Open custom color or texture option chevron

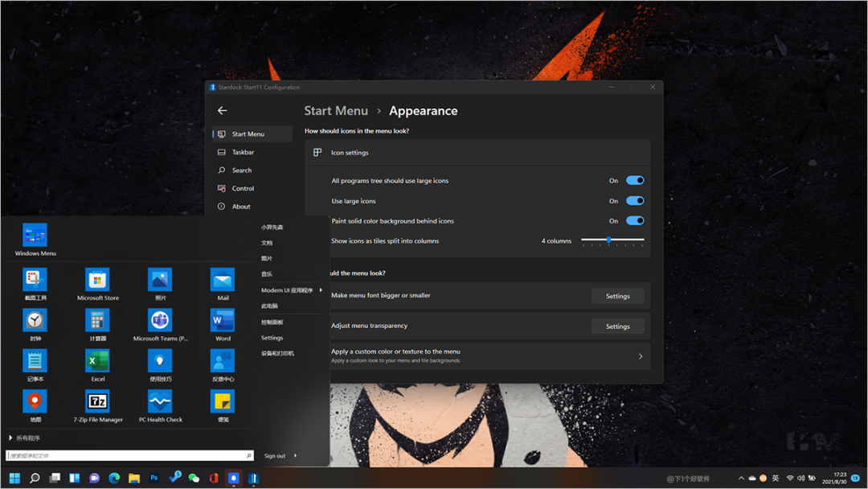tap(640, 356)
